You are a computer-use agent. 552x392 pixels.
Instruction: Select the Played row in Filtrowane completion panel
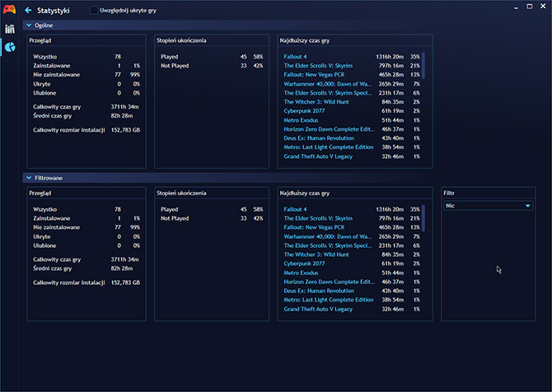click(212, 209)
